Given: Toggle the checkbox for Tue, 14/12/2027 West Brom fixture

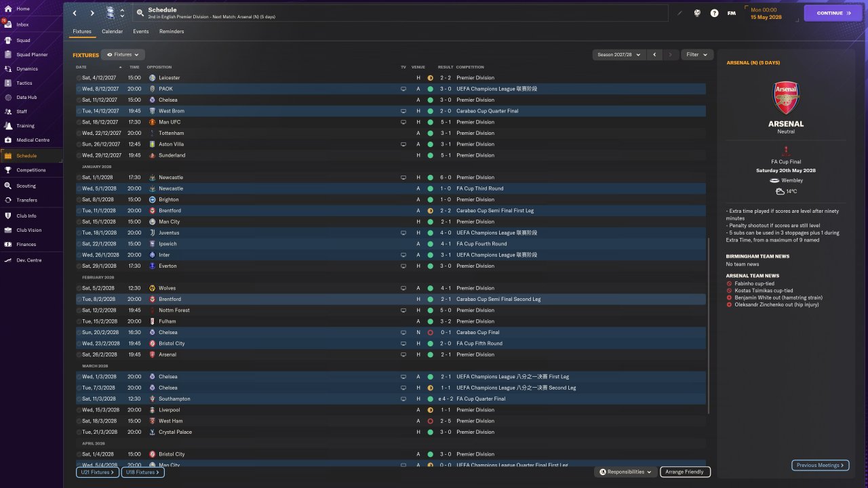Looking at the screenshot, I should click(79, 111).
